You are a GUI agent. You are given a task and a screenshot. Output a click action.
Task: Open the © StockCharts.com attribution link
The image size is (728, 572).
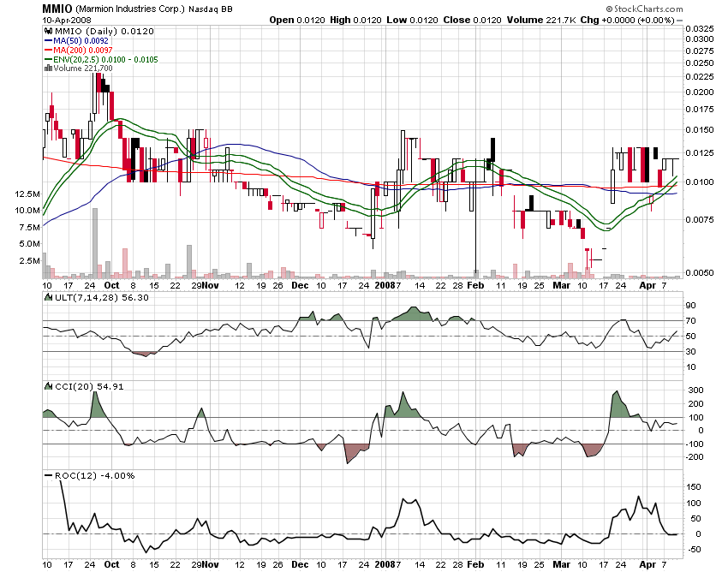click(x=644, y=9)
